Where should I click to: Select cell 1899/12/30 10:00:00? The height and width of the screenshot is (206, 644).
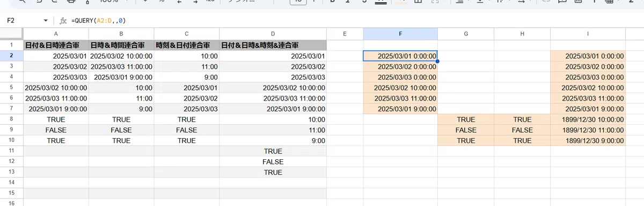(x=588, y=119)
